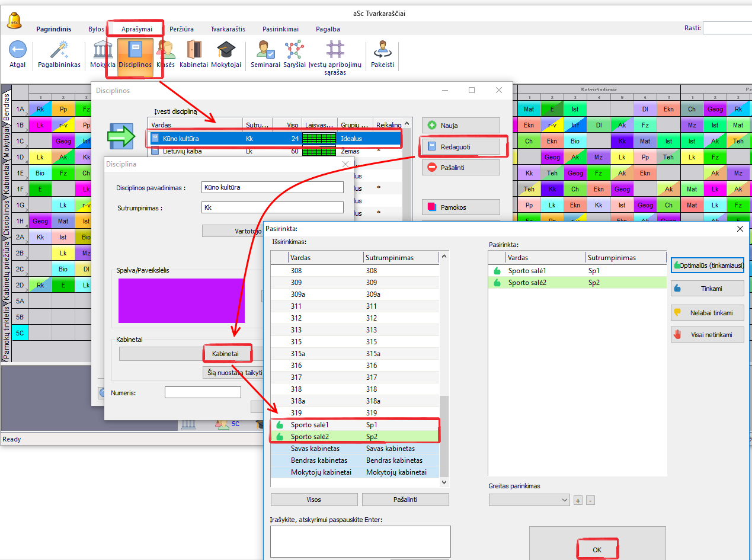
Task: Click the Pakeisti toolbar icon
Action: (x=382, y=50)
